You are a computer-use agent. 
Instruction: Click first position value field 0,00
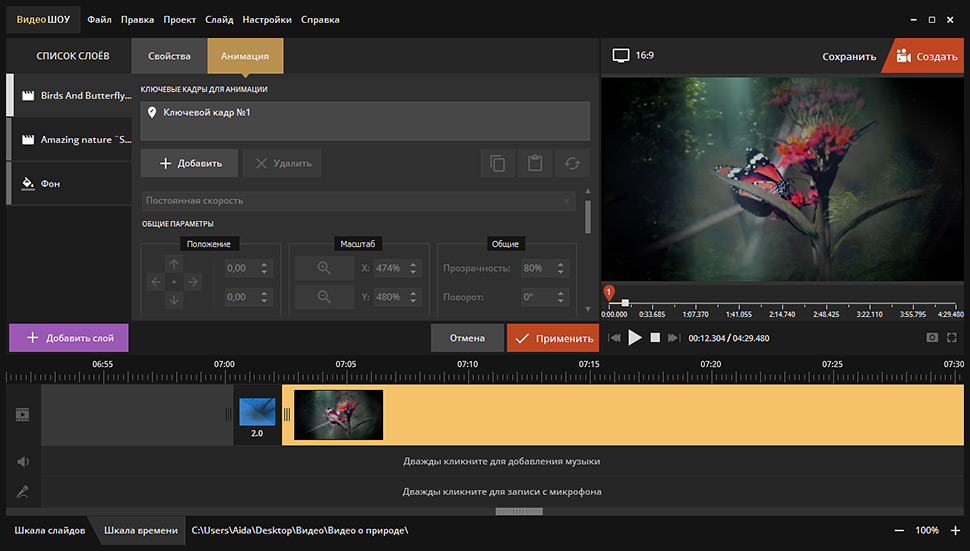(241, 268)
